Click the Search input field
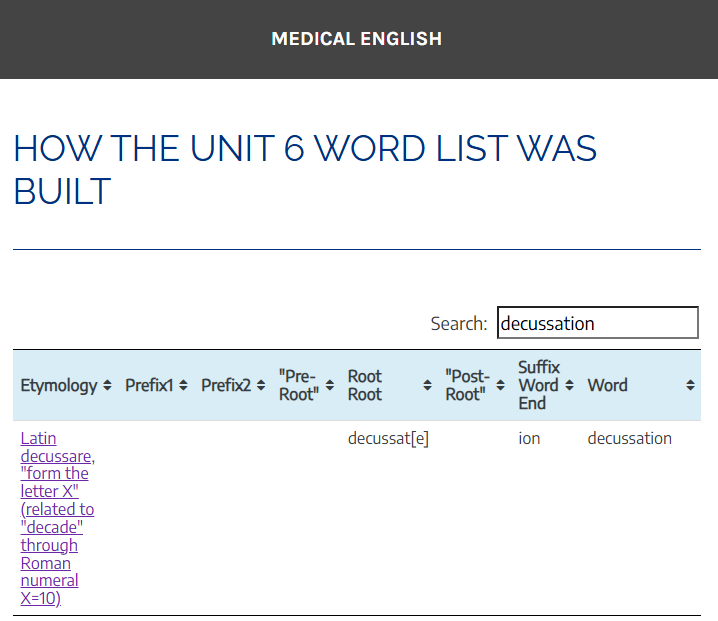The height and width of the screenshot is (621, 718). pyautogui.click(x=598, y=323)
